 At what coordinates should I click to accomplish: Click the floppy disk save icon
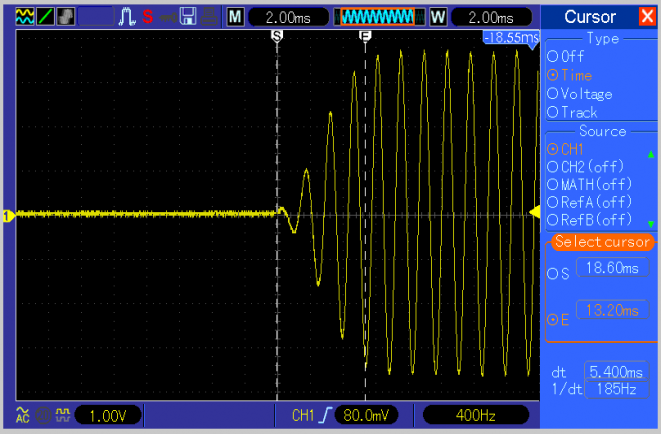pyautogui.click(x=188, y=17)
